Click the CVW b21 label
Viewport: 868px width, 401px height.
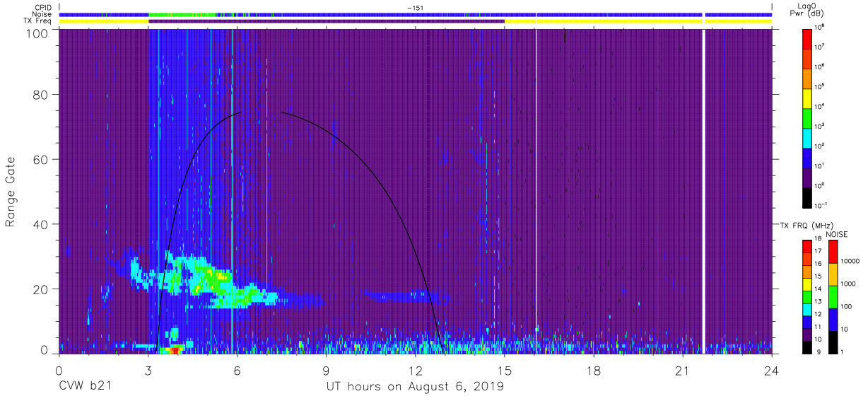click(x=86, y=387)
